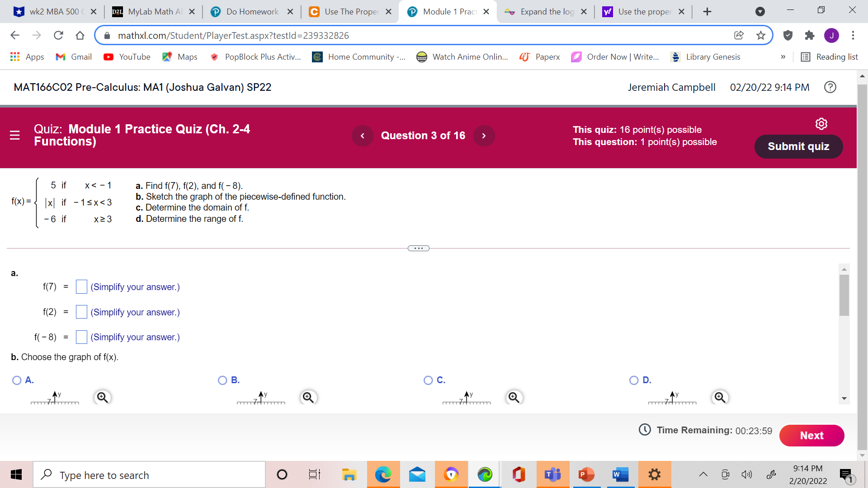Zoom into graph option A
Image resolution: width=868 pixels, height=488 pixels.
[102, 398]
